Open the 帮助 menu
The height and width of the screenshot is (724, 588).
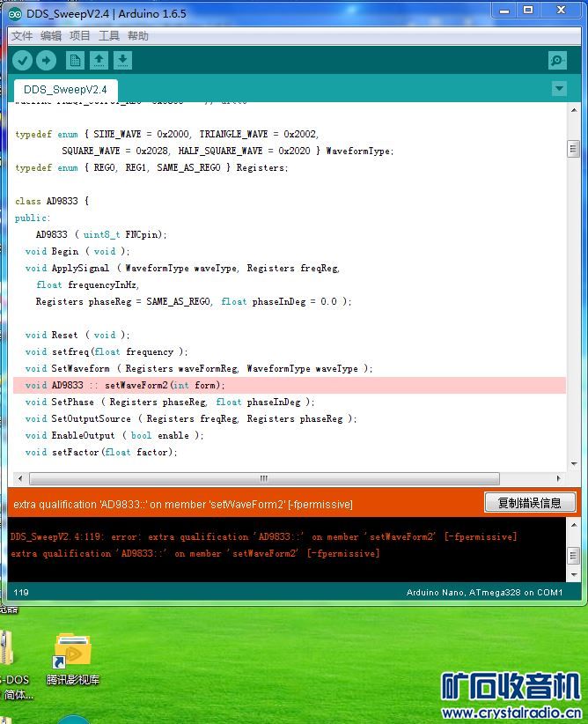click(138, 35)
